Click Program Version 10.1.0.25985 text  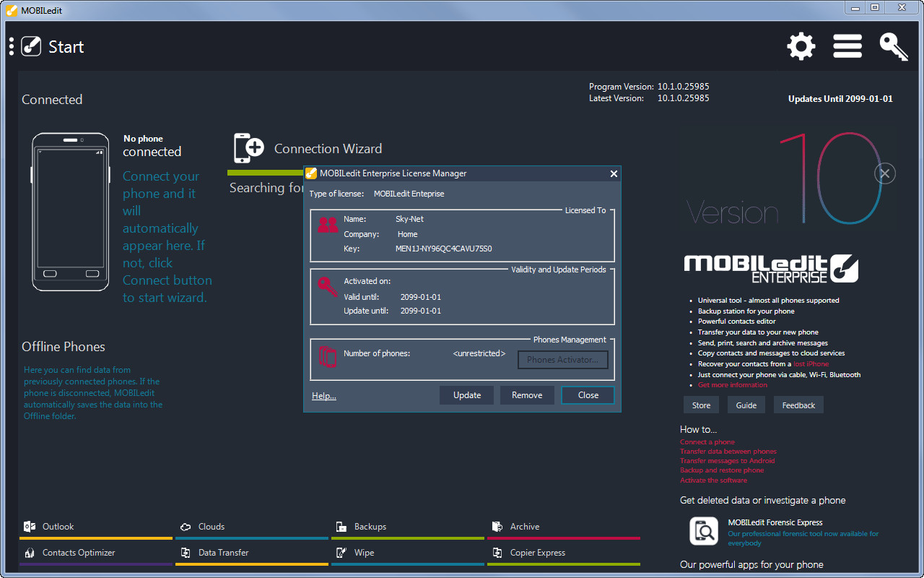tap(649, 87)
